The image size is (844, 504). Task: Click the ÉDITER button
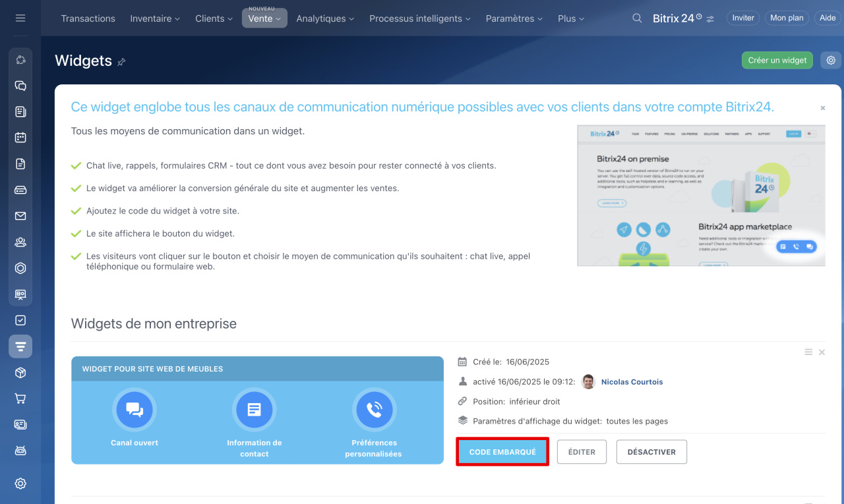click(582, 452)
